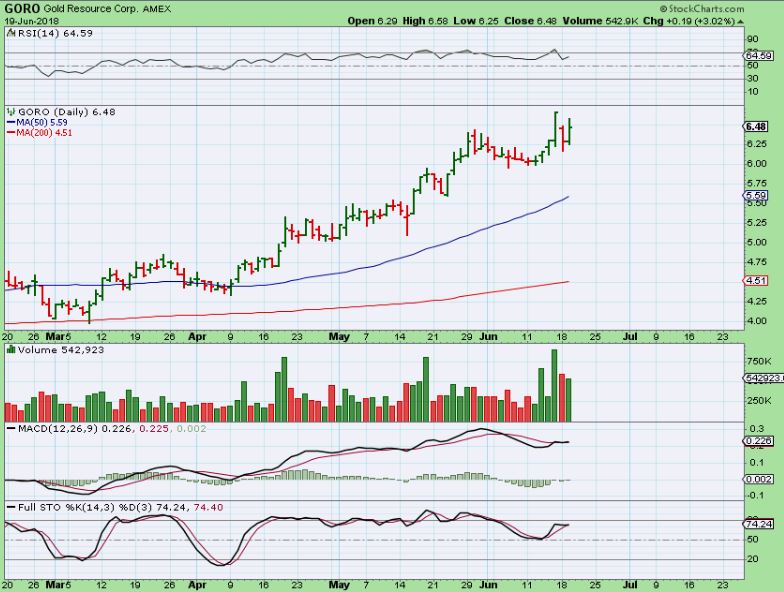
Task: Click the 6.48 last price axis tag
Action: [x=756, y=126]
